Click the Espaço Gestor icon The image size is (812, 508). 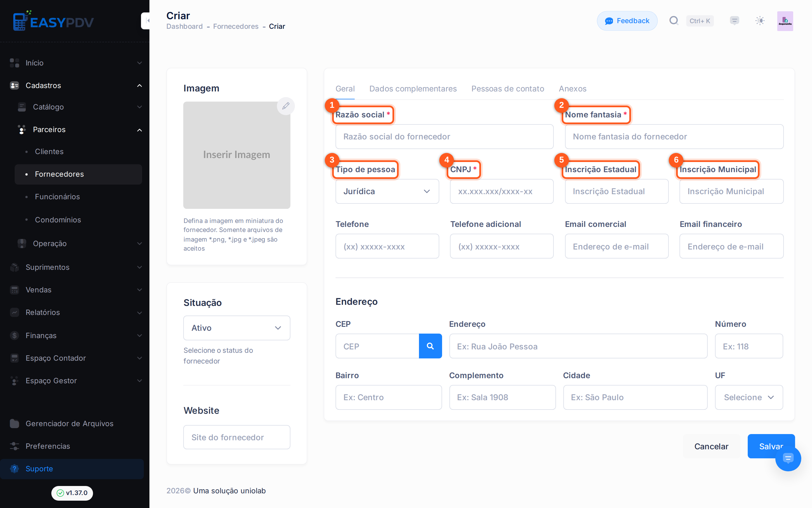pos(14,381)
